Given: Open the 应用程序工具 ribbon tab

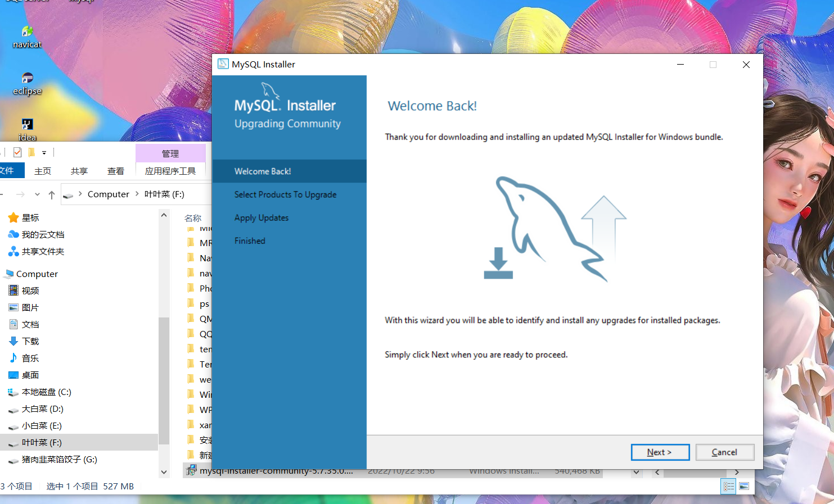Looking at the screenshot, I should (x=170, y=171).
